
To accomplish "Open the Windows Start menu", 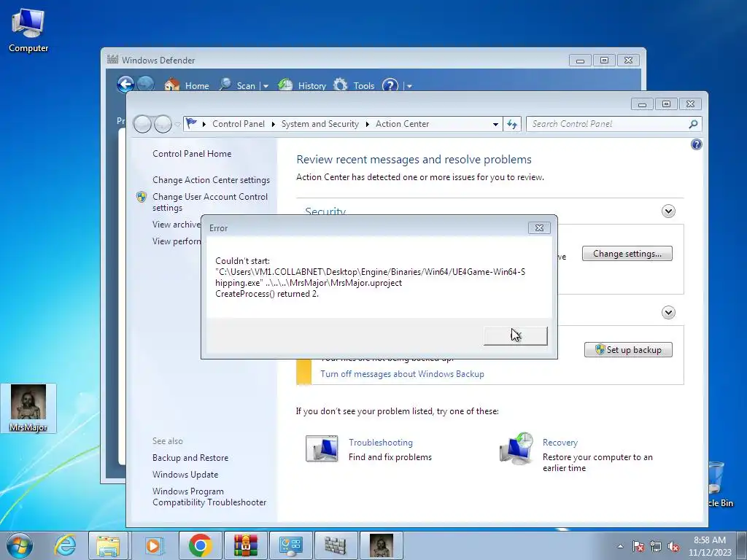I will [x=20, y=545].
